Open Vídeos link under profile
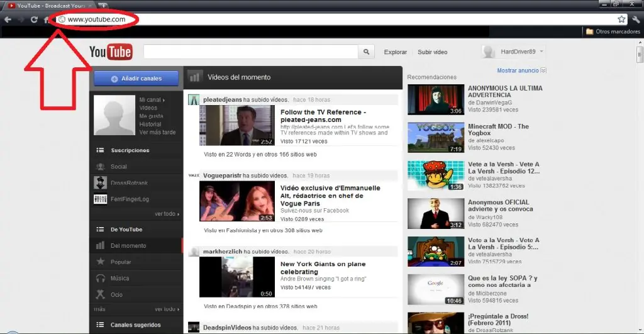This screenshot has height=334, width=644. coord(148,108)
